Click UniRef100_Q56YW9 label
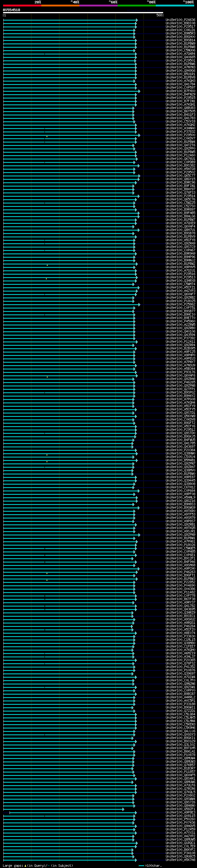The image size is (197, 868). pos(180,416)
